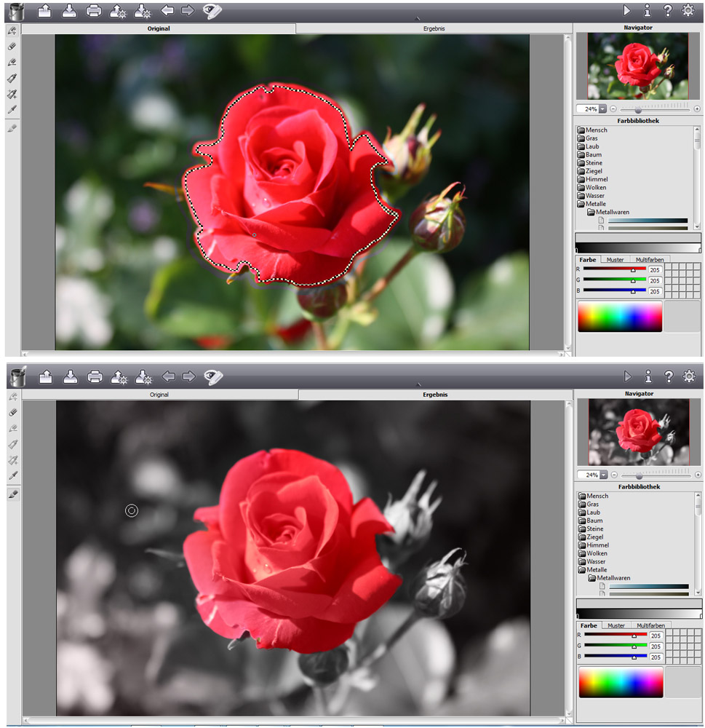
Task: Select Recolor Brush in lower window sidebar
Action: coord(13,494)
